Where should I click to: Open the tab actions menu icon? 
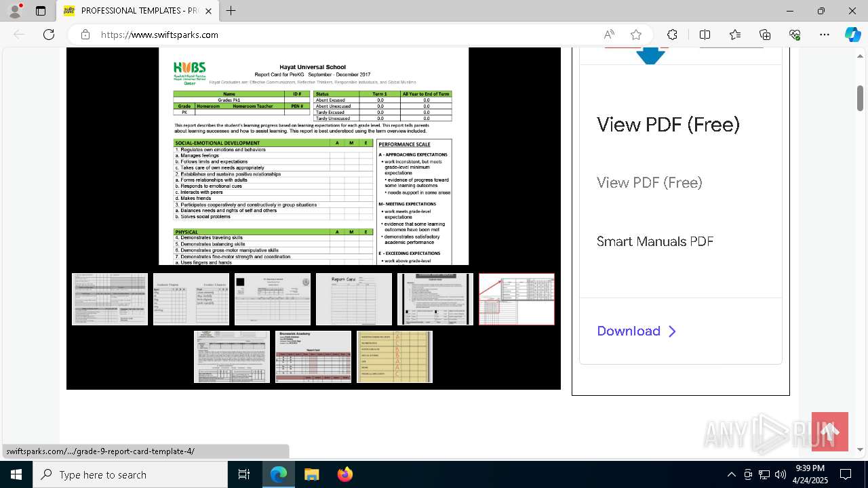41,11
